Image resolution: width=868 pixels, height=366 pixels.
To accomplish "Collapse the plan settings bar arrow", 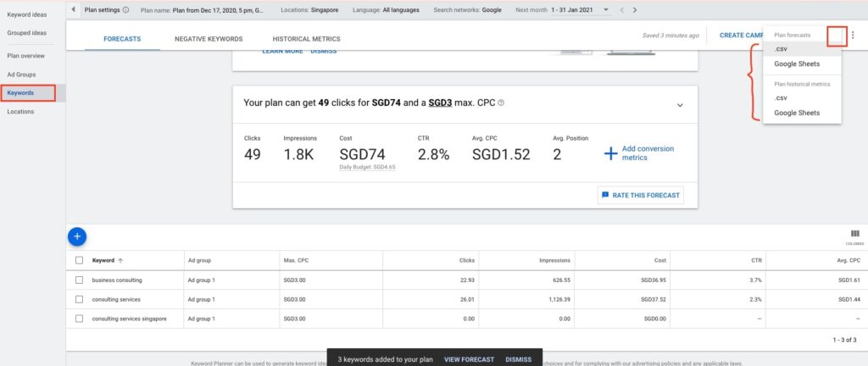I will tap(73, 9).
